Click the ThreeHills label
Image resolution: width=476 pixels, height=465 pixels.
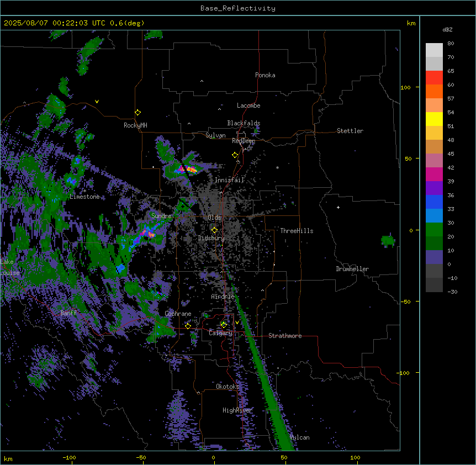click(297, 231)
